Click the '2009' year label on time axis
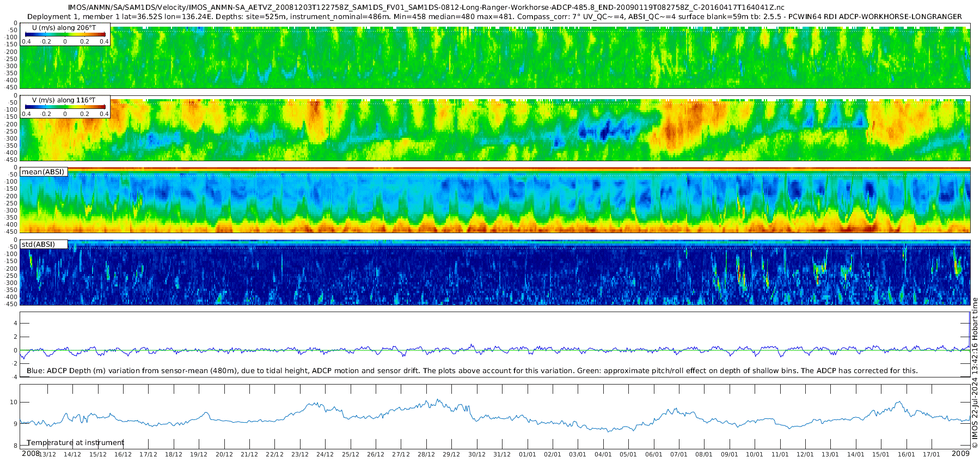The image size is (980, 463). [960, 454]
